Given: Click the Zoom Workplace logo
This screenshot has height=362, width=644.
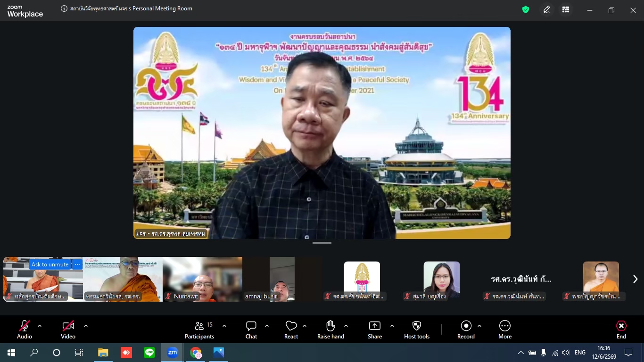Looking at the screenshot, I should tap(25, 11).
